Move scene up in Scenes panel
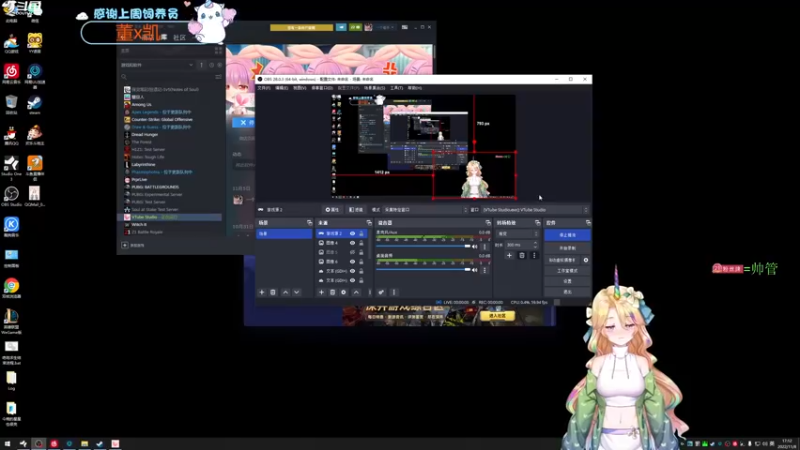 286,292
